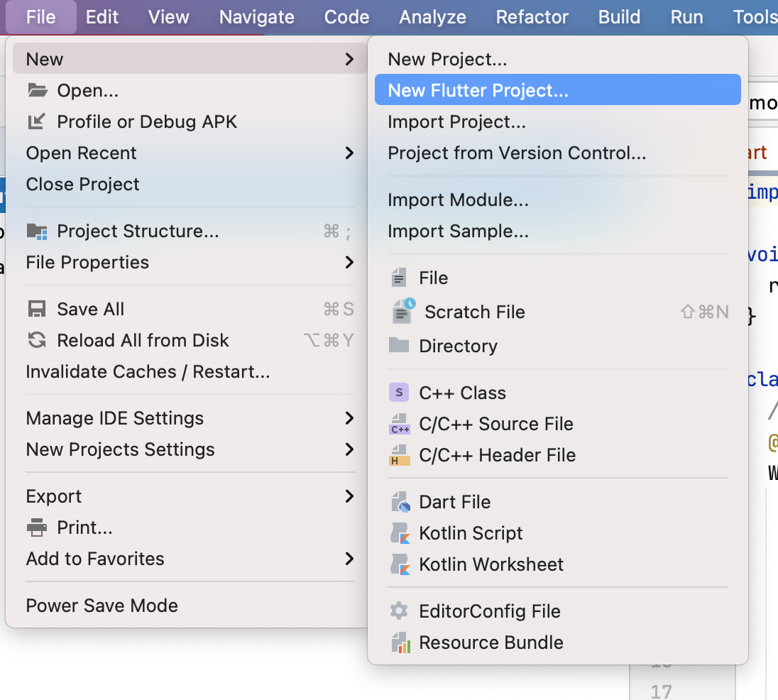Open the Refactor menu
This screenshot has height=700, width=778.
coord(532,17)
